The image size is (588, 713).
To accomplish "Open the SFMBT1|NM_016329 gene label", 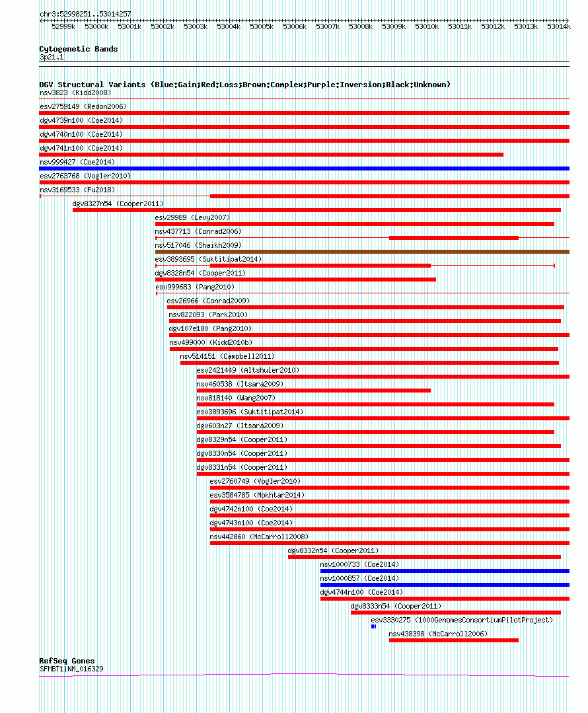I will [x=71, y=669].
